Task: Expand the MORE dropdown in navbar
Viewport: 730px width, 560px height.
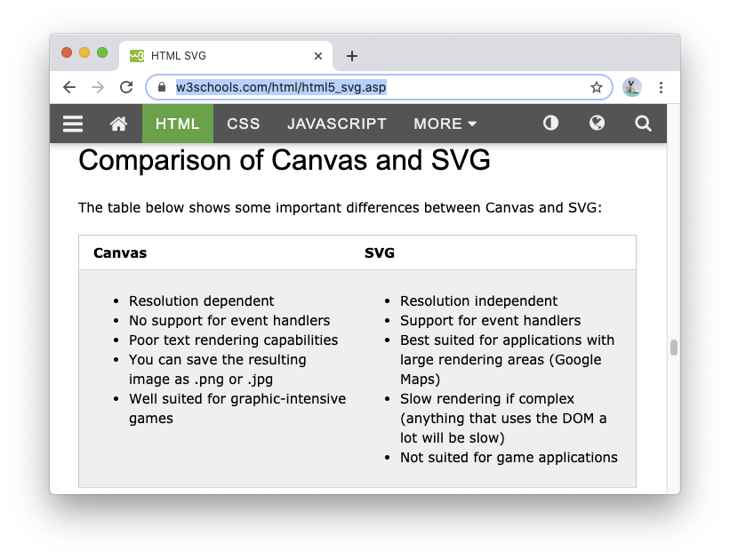Action: click(x=445, y=124)
